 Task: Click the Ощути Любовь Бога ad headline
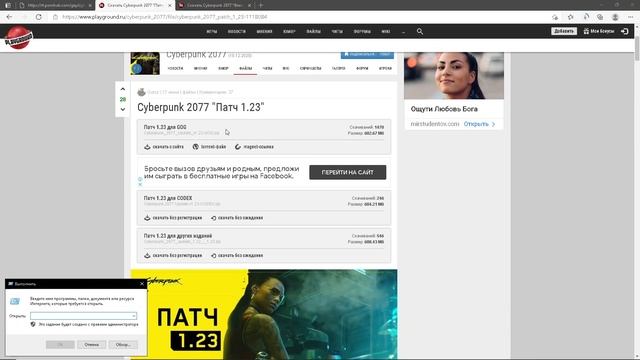pos(444,109)
